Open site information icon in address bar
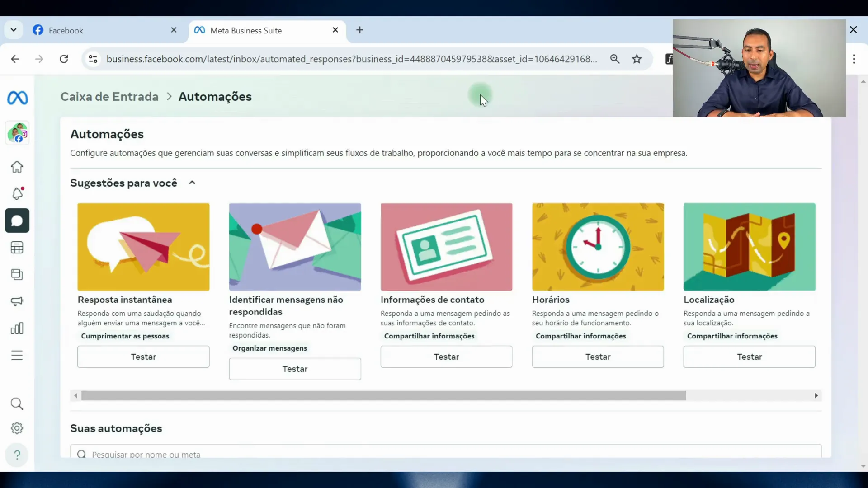The width and height of the screenshot is (868, 488). pyautogui.click(x=93, y=59)
